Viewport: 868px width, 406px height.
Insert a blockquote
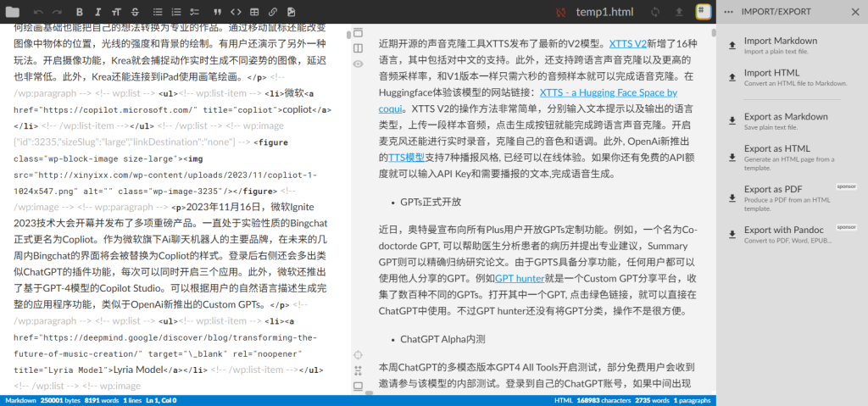[x=217, y=12]
